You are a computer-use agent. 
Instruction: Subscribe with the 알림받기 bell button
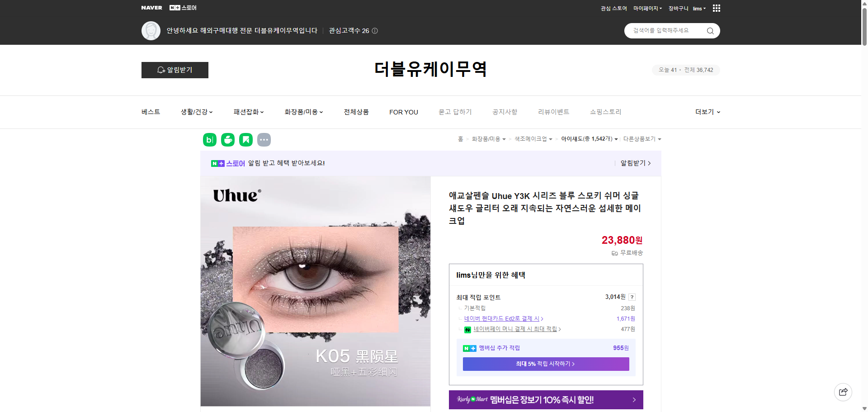pyautogui.click(x=175, y=70)
